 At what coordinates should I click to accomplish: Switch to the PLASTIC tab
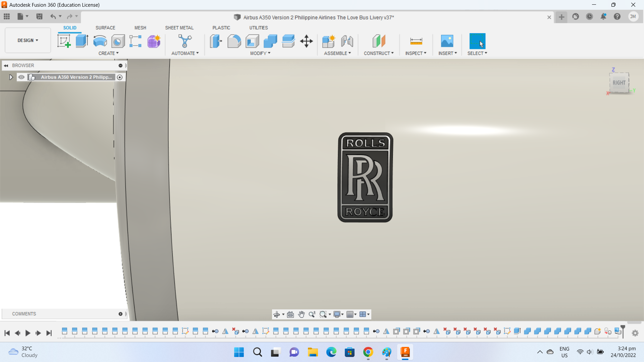(221, 28)
